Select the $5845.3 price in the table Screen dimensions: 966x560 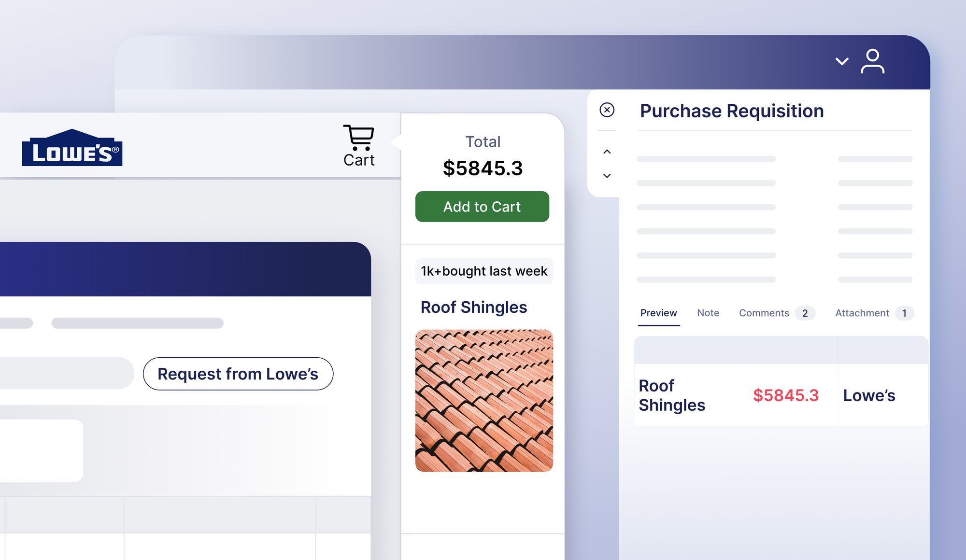tap(786, 395)
